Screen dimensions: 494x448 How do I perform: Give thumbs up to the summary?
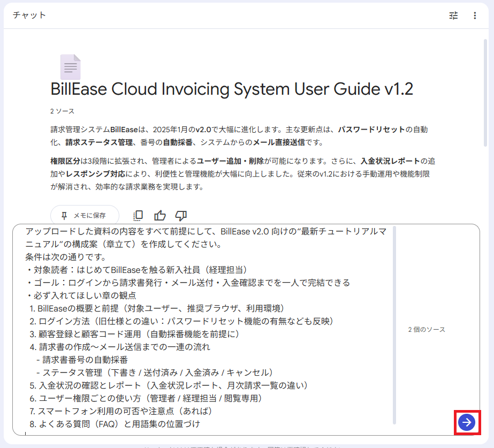click(x=159, y=216)
